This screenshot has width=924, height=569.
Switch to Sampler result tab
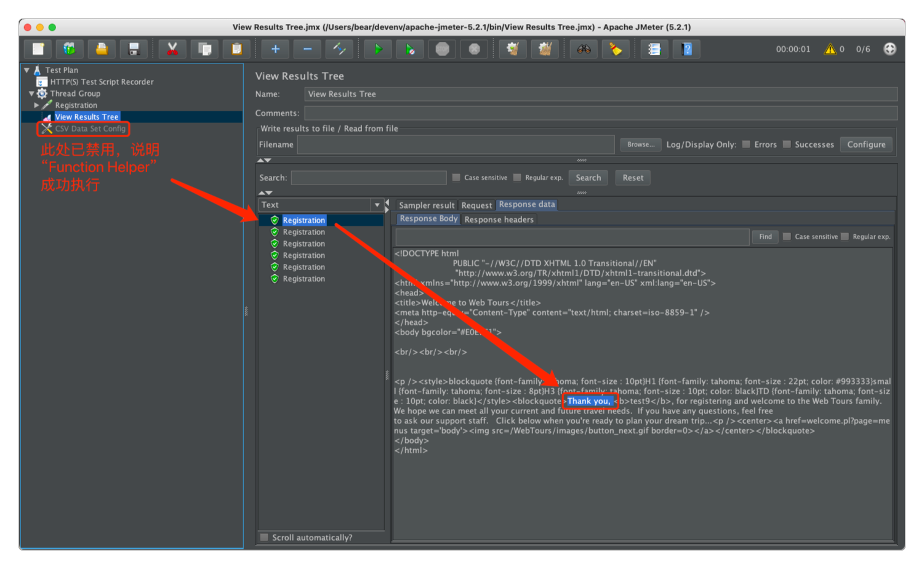coord(427,205)
